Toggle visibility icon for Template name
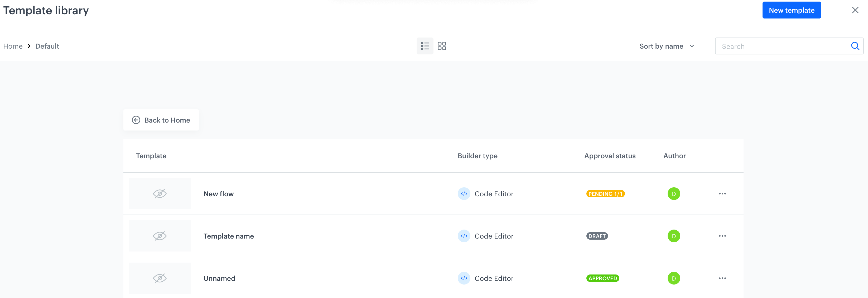The width and height of the screenshot is (868, 298). [x=160, y=236]
